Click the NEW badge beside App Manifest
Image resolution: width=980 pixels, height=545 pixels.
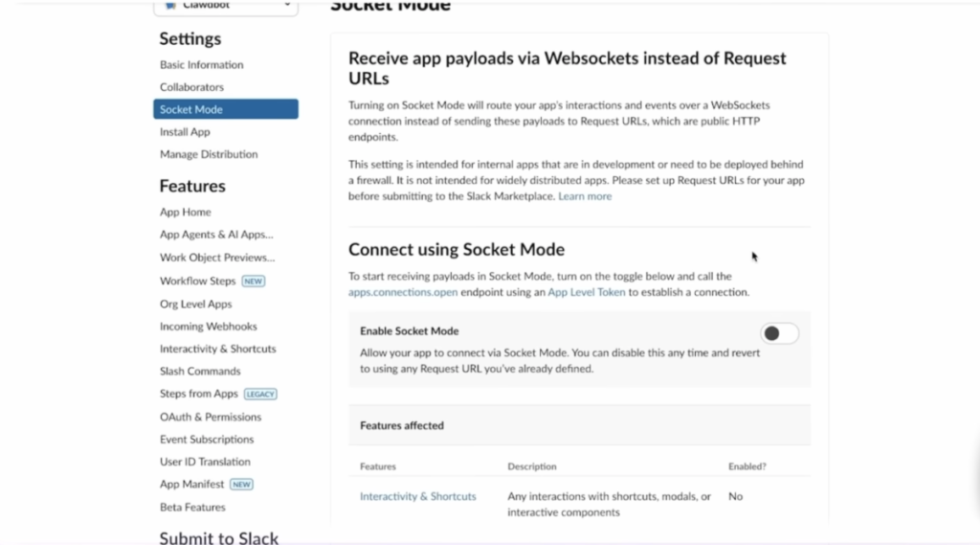[242, 485]
